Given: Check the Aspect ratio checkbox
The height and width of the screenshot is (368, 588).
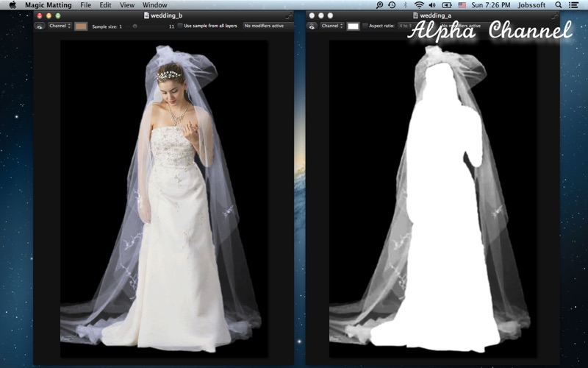Looking at the screenshot, I should 365,26.
